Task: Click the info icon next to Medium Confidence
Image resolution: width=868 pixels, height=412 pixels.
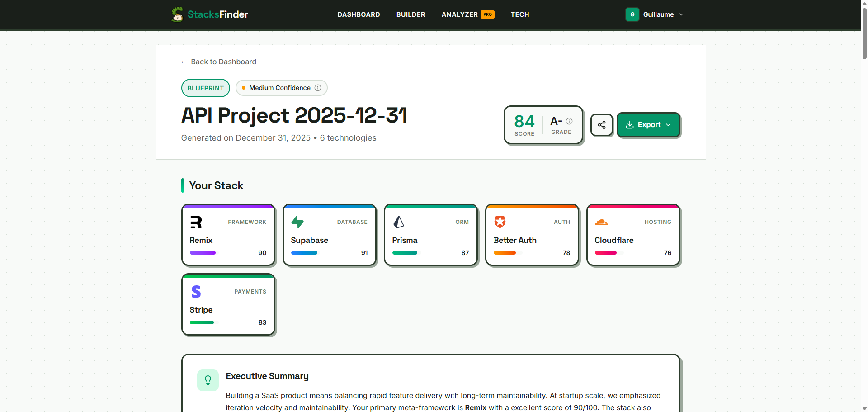Action: [x=318, y=88]
